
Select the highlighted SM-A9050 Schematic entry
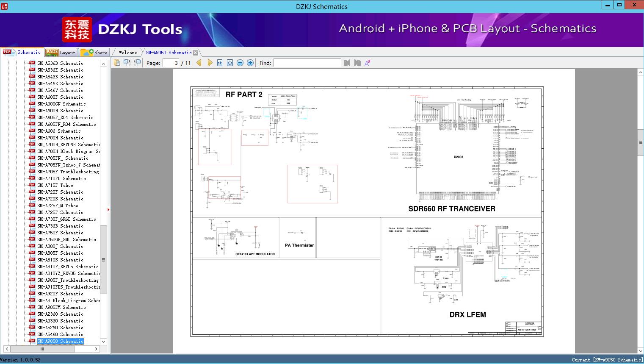(60, 341)
